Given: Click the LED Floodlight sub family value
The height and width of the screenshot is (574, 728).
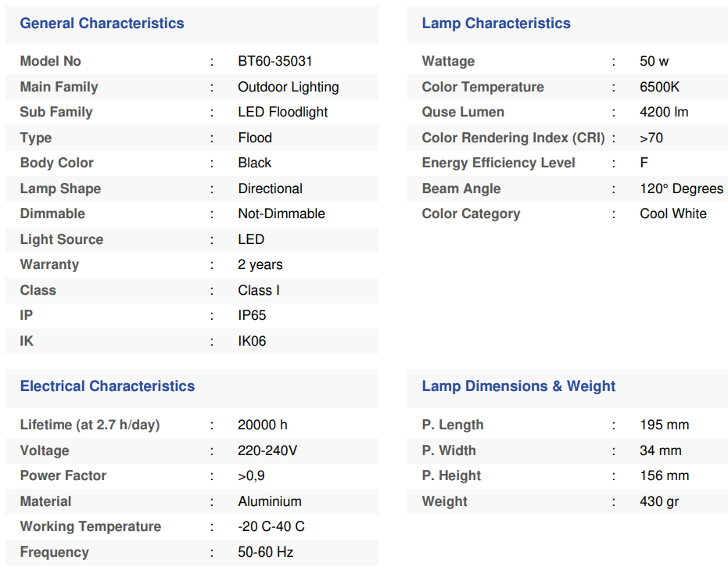Looking at the screenshot, I should click(x=282, y=112).
